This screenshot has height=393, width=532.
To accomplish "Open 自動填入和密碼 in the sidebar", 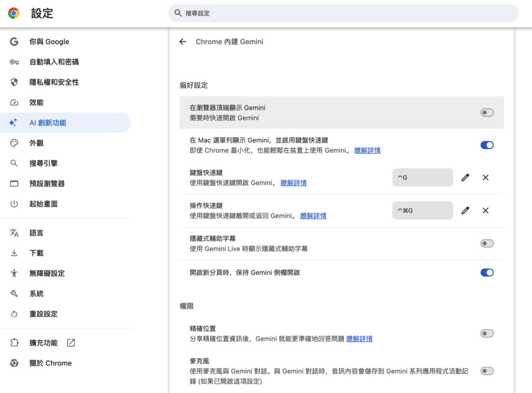I will click(x=65, y=62).
